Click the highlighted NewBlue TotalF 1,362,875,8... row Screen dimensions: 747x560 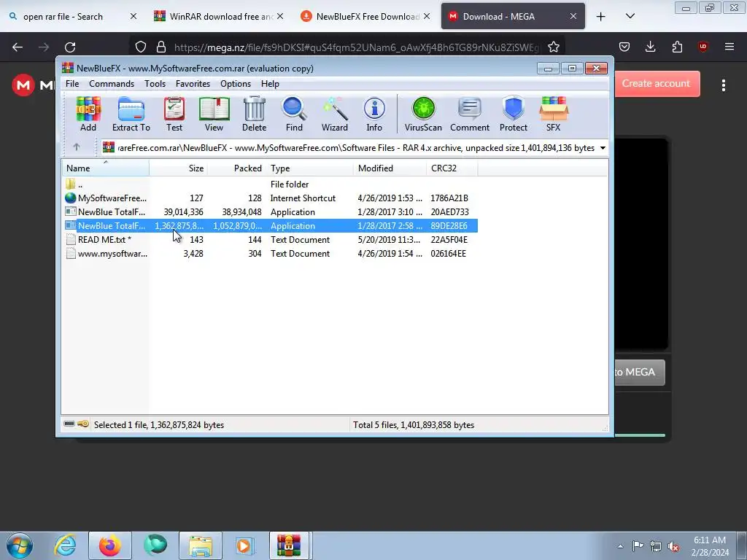click(270, 226)
